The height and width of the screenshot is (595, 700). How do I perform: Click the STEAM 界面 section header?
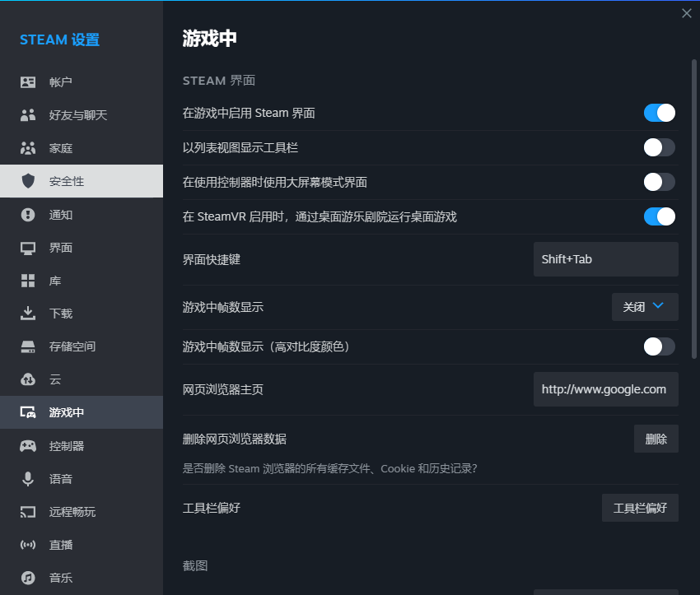[x=219, y=81]
